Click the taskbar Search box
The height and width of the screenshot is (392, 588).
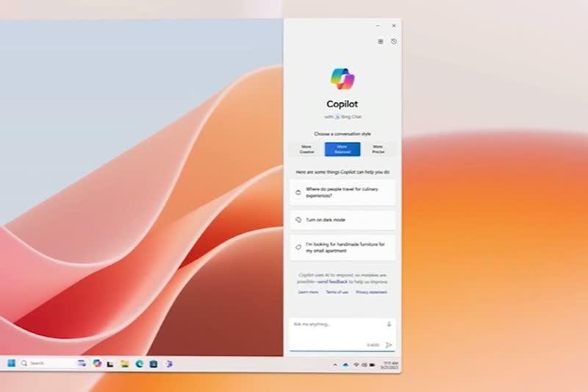pos(54,363)
